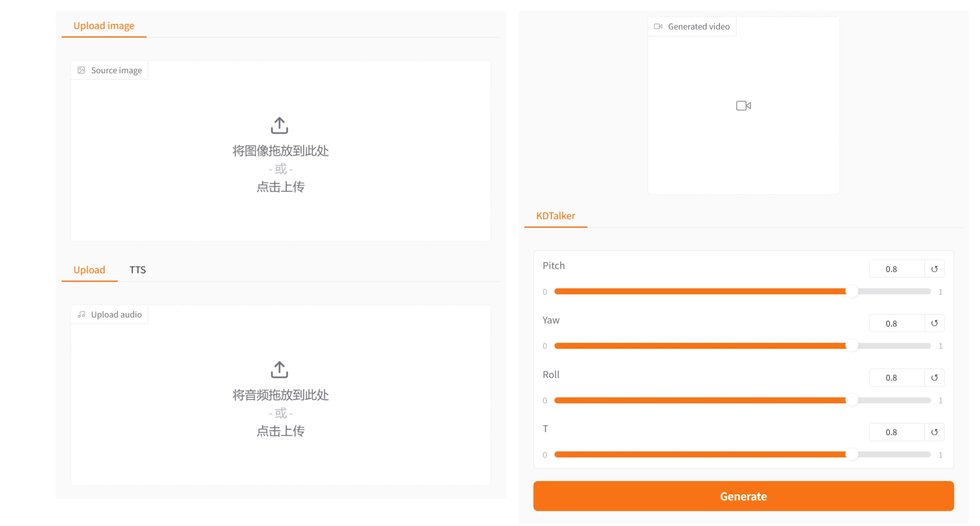Reset the Yaw value to default
The height and width of the screenshot is (526, 980).
coord(934,323)
